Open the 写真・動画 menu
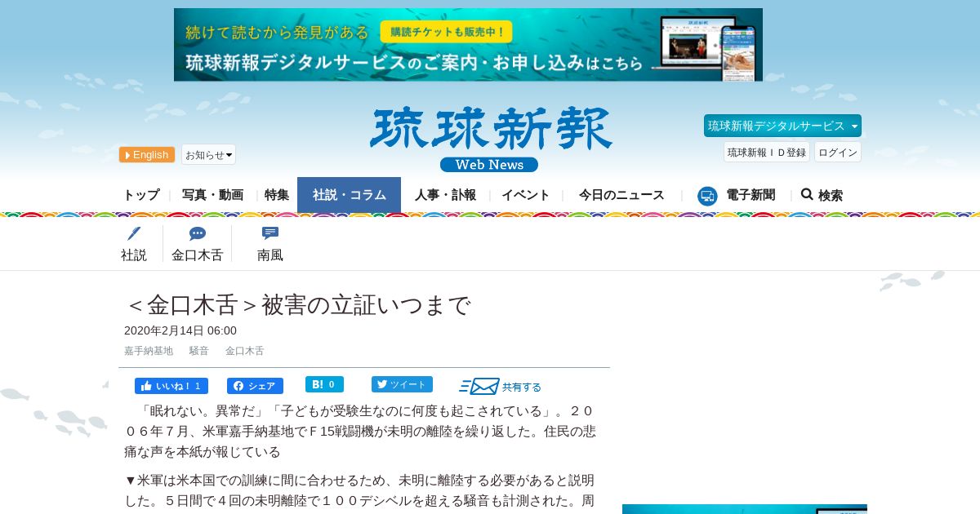Screen dimensions: 980x514 212,195
